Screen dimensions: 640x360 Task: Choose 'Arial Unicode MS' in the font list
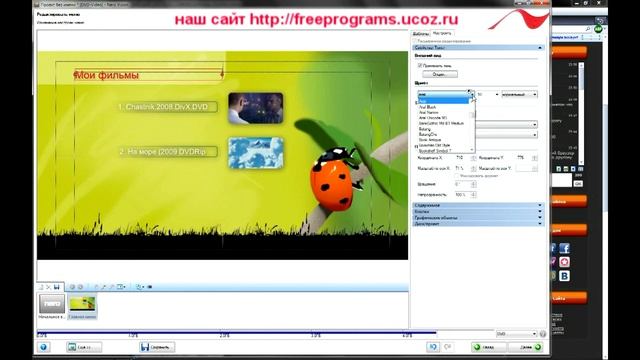(x=433, y=118)
